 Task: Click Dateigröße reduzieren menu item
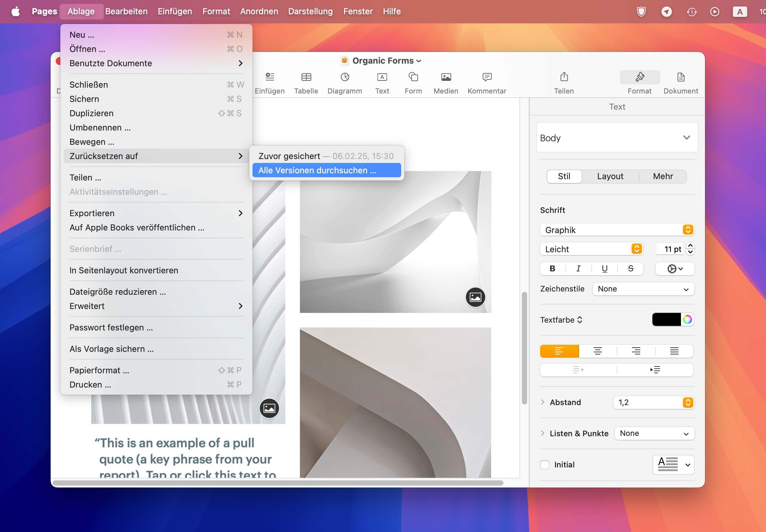pyautogui.click(x=156, y=292)
